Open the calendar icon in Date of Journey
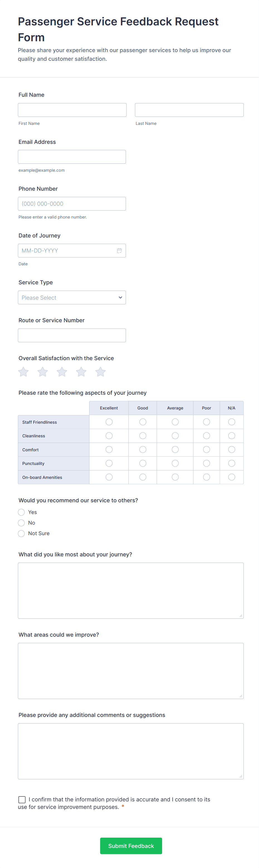The height and width of the screenshot is (868, 259). [x=119, y=250]
